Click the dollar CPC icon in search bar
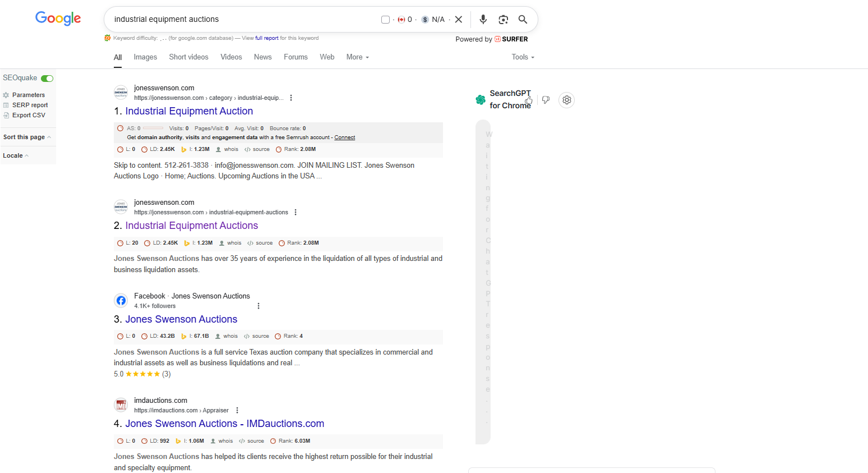Screen dimensions: 868x473 click(425, 20)
